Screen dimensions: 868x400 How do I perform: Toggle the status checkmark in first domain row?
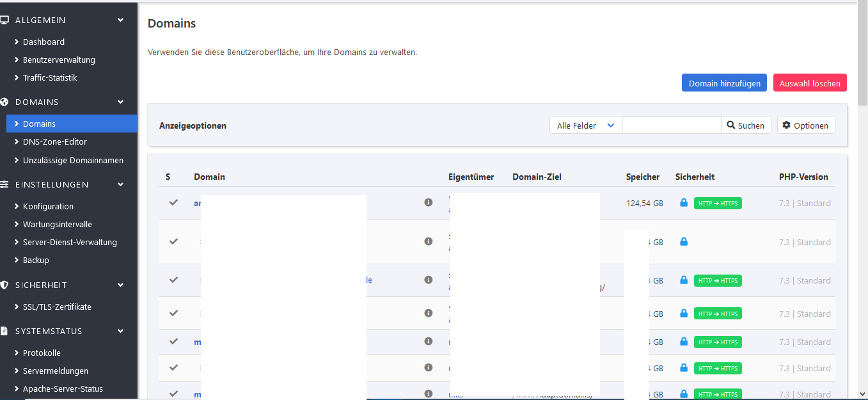pyautogui.click(x=173, y=203)
